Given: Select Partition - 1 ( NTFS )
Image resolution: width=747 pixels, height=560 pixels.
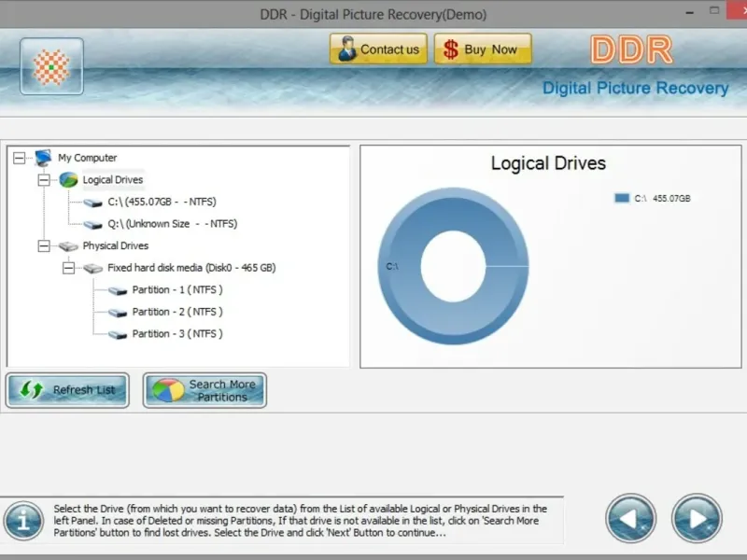Looking at the screenshot, I should [177, 289].
